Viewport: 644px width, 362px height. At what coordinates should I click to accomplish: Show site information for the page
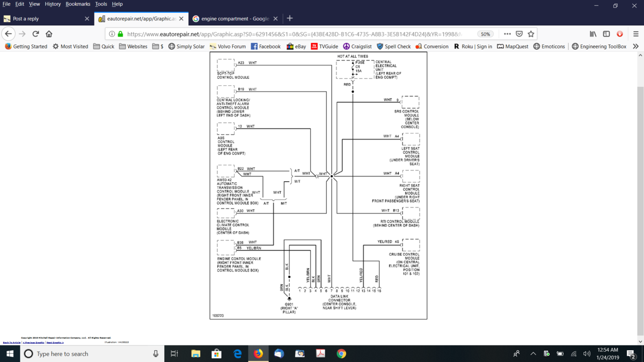coord(112,34)
